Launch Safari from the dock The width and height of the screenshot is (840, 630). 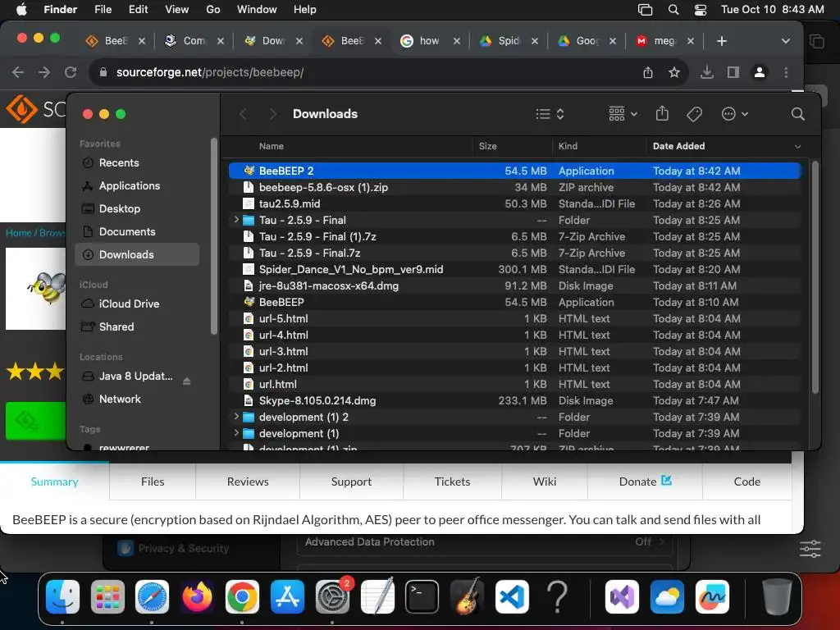pos(152,596)
